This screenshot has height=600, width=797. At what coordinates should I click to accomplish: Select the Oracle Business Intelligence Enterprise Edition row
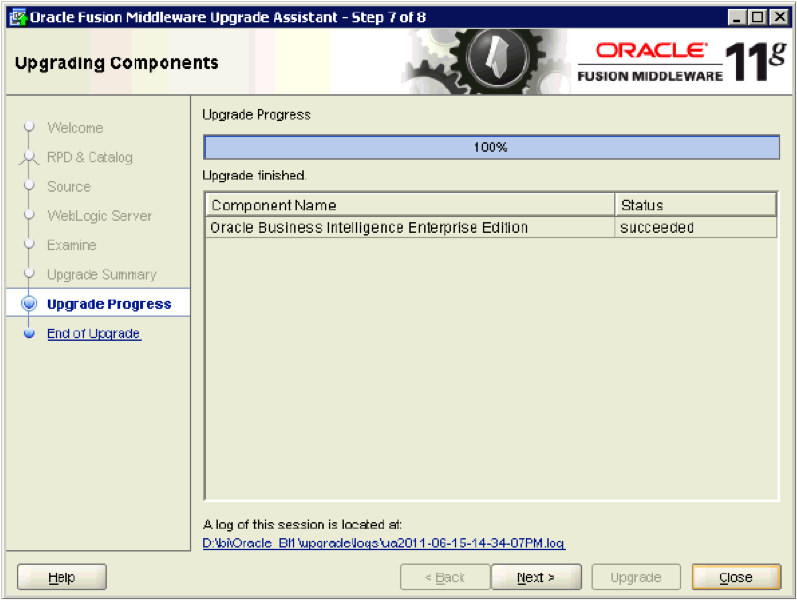pyautogui.click(x=491, y=227)
